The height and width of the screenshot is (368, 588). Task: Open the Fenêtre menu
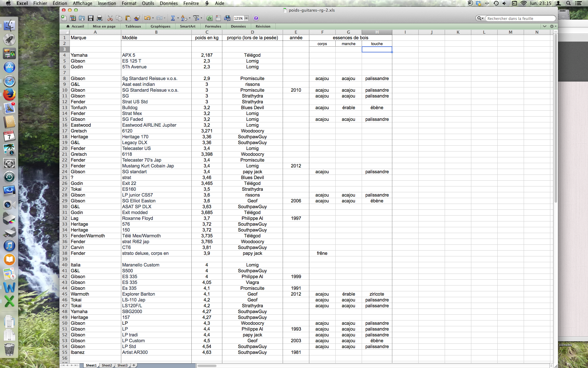coord(191,3)
